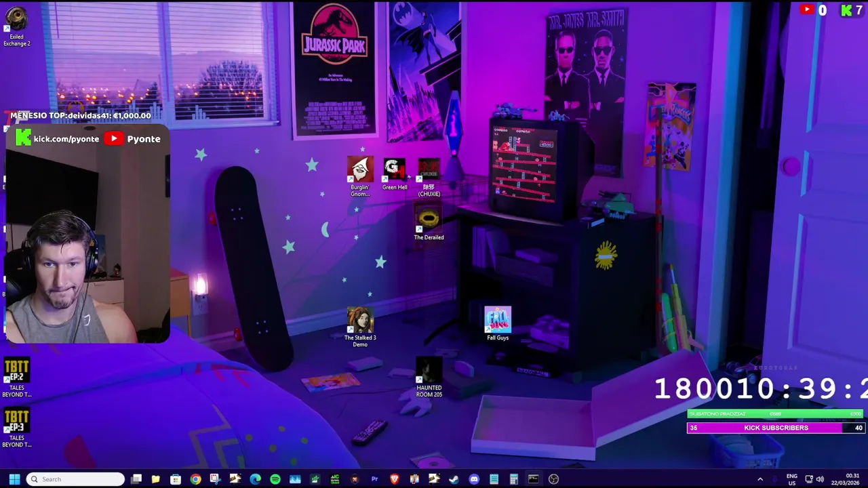
Task: Open Spotify from the taskbar
Action: tap(275, 479)
